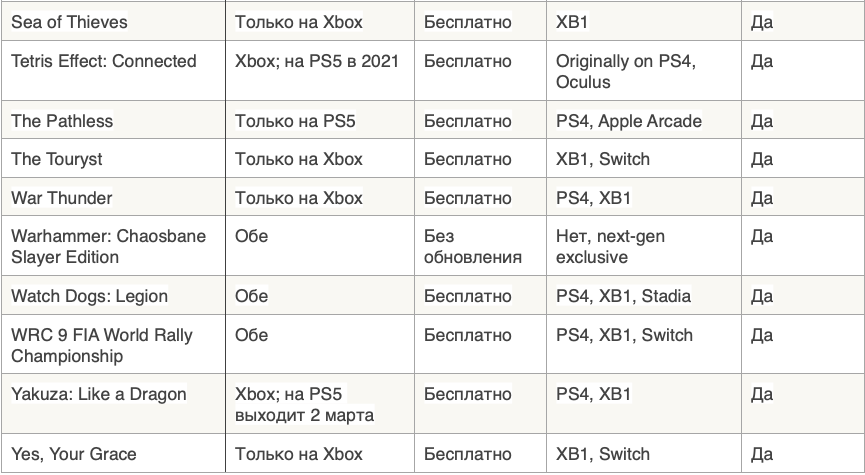The height and width of the screenshot is (475, 865).
Task: Click the 'PS4, XB1, Stadia' cell
Action: click(x=623, y=296)
